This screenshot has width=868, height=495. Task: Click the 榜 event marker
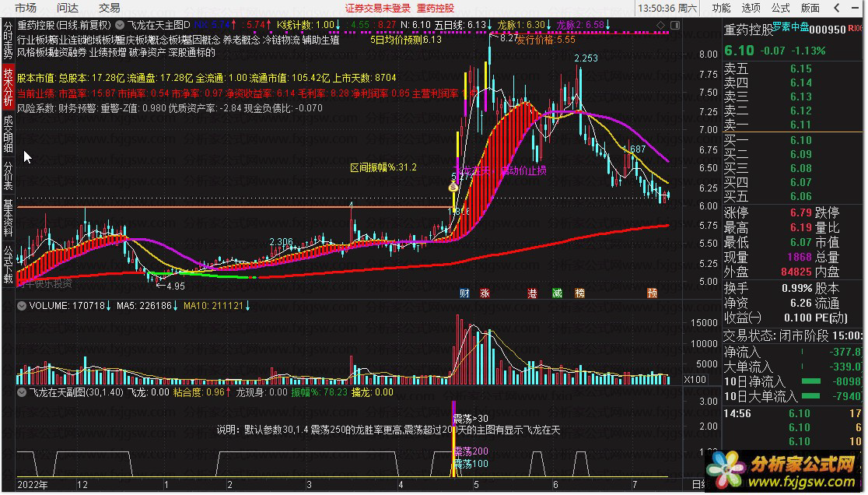coord(579,293)
